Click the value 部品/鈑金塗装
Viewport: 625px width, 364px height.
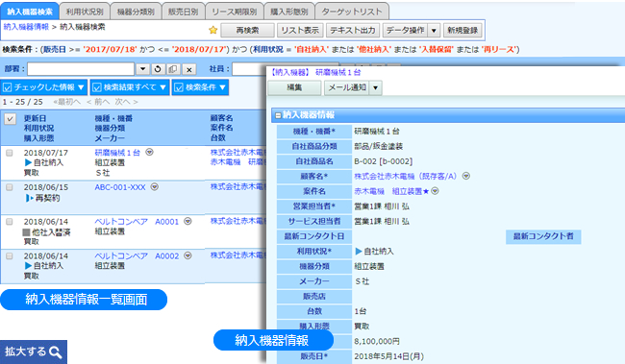click(x=379, y=146)
